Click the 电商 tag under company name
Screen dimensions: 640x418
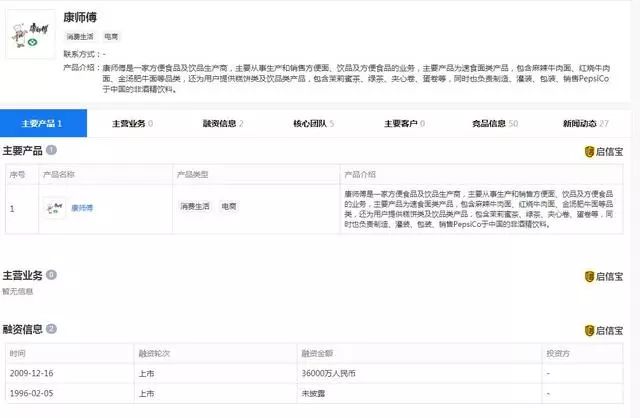click(111, 37)
